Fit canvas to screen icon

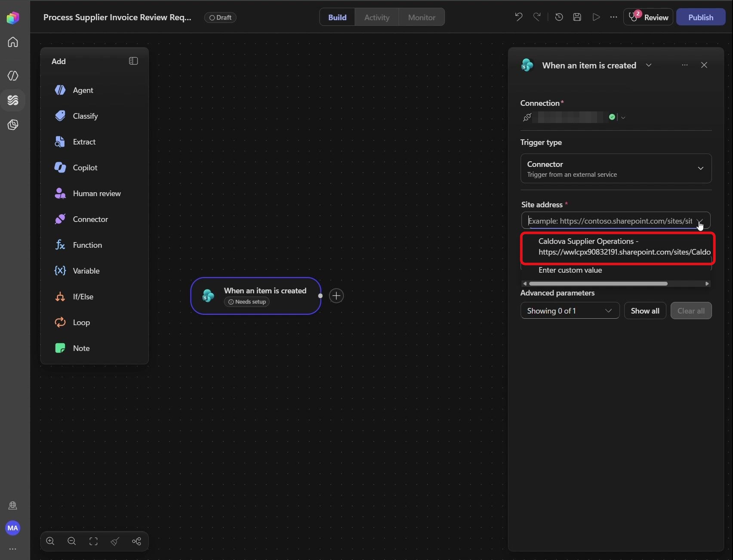coord(93,541)
